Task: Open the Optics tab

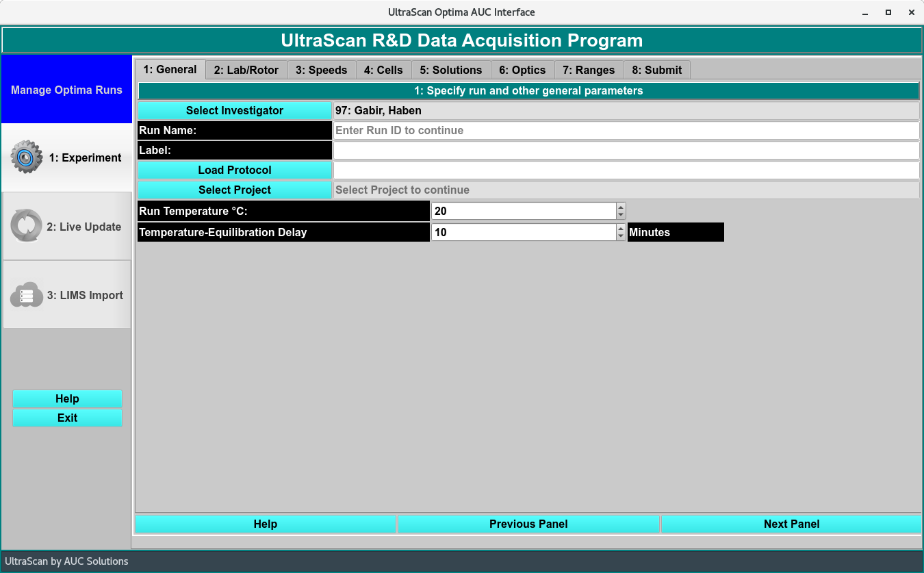Action: pyautogui.click(x=522, y=70)
